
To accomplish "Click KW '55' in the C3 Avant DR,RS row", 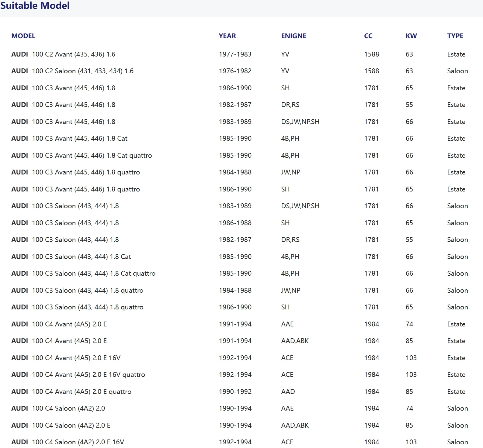I will (x=409, y=105).
